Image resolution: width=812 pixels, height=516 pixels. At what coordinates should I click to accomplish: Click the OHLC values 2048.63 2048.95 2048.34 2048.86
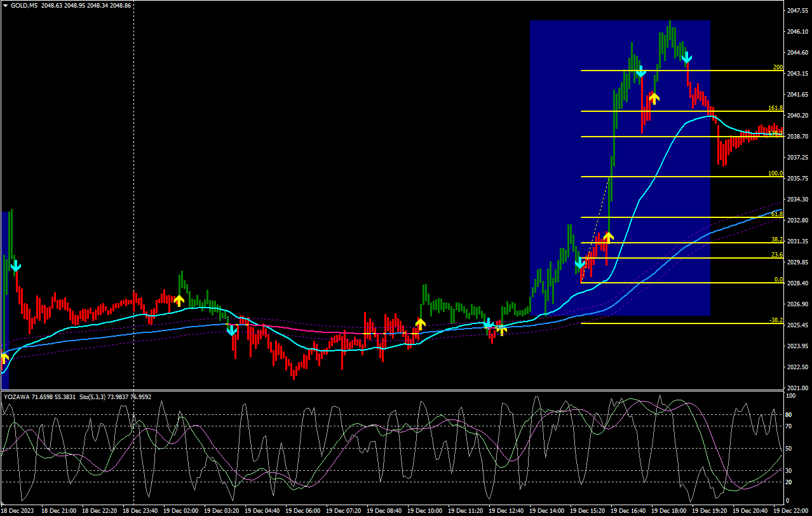coord(86,5)
